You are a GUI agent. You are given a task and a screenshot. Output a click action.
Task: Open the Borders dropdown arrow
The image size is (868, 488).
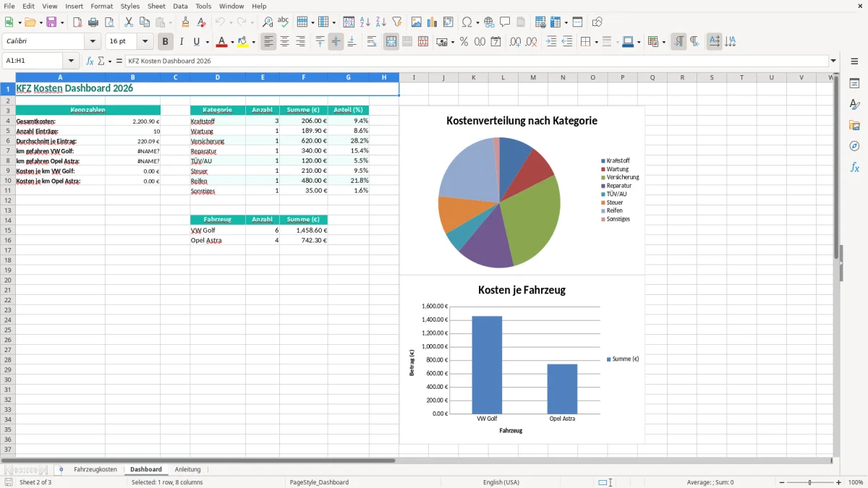596,42
